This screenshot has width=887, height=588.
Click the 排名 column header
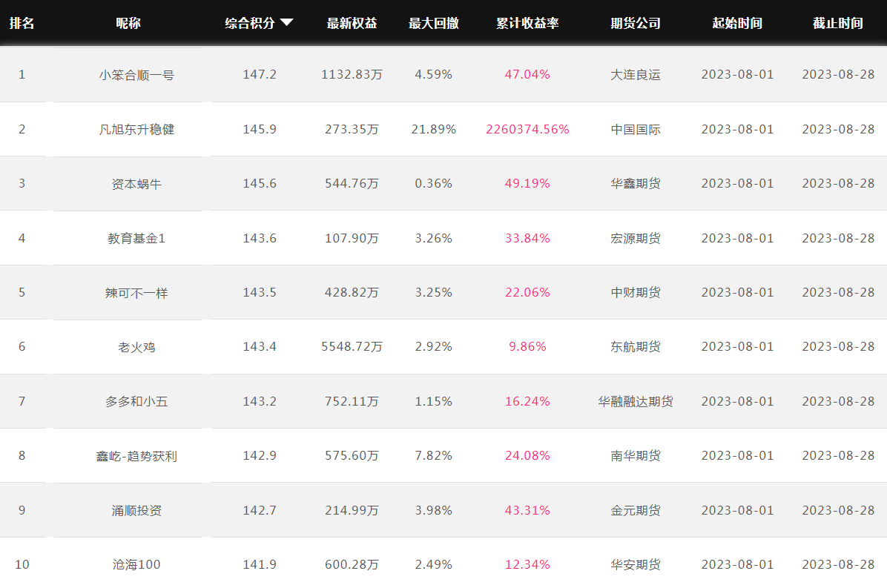[x=22, y=23]
